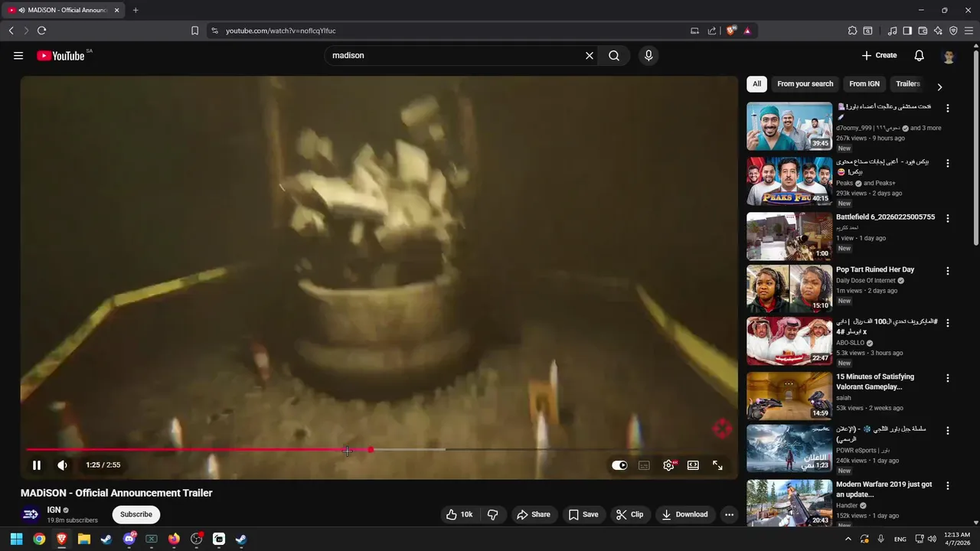Viewport: 980px width, 551px height.
Task: Open options for the ABO-SLLO video
Action: pyautogui.click(x=948, y=324)
